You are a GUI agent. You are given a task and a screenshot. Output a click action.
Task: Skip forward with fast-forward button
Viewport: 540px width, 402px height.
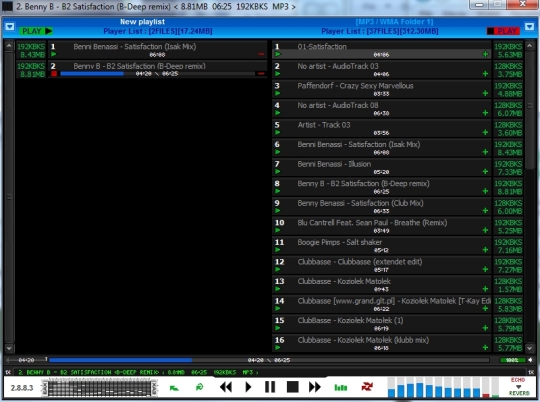point(314,387)
